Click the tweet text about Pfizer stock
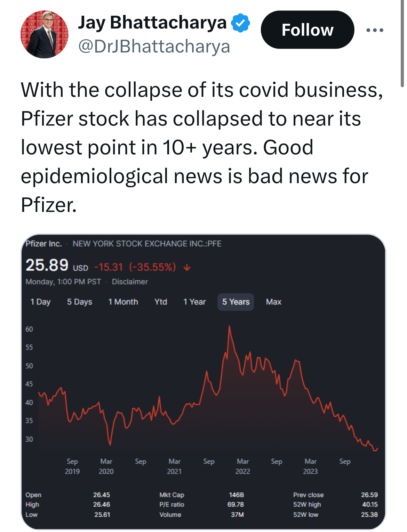This screenshot has width=407, height=532. tap(202, 147)
